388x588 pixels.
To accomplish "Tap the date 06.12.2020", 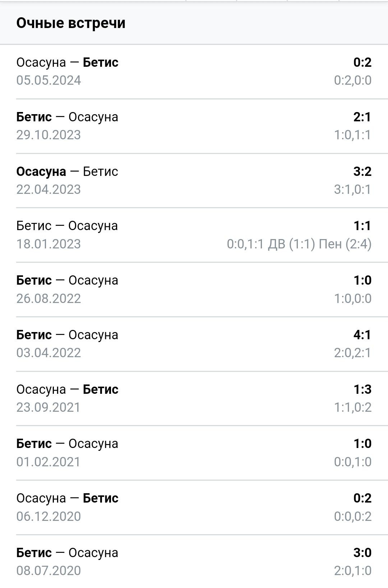I will (48, 517).
